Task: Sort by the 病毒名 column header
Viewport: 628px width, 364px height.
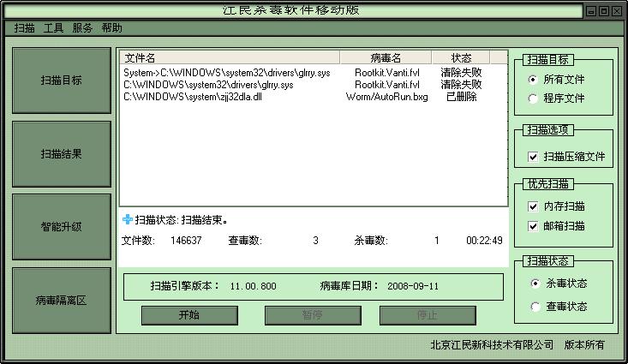Action: (386, 58)
